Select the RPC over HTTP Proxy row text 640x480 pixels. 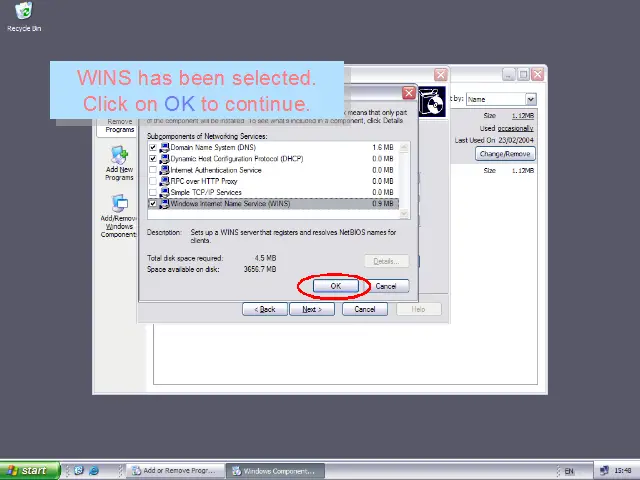click(x=204, y=181)
